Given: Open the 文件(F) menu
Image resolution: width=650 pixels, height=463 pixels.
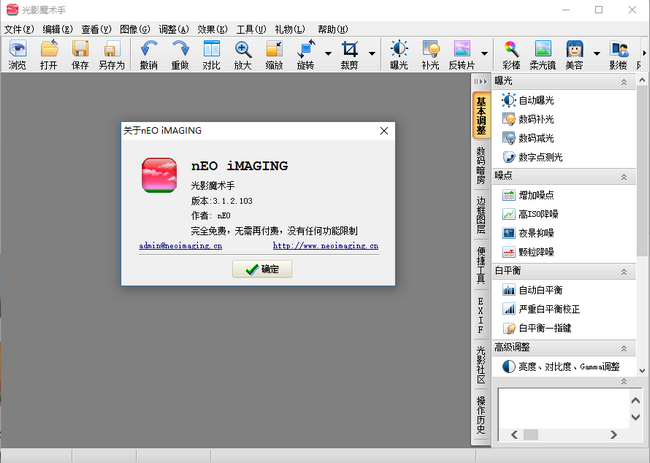Looking at the screenshot, I should pyautogui.click(x=19, y=29).
